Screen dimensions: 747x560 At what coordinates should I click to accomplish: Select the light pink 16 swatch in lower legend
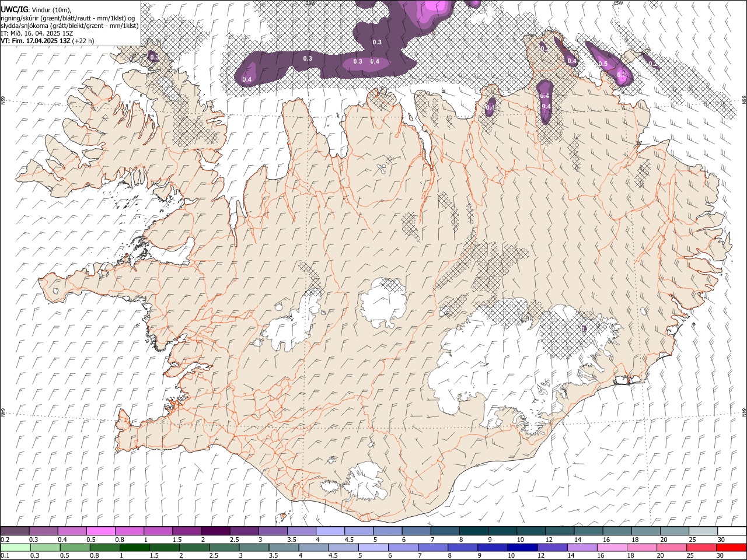[x=612, y=548]
